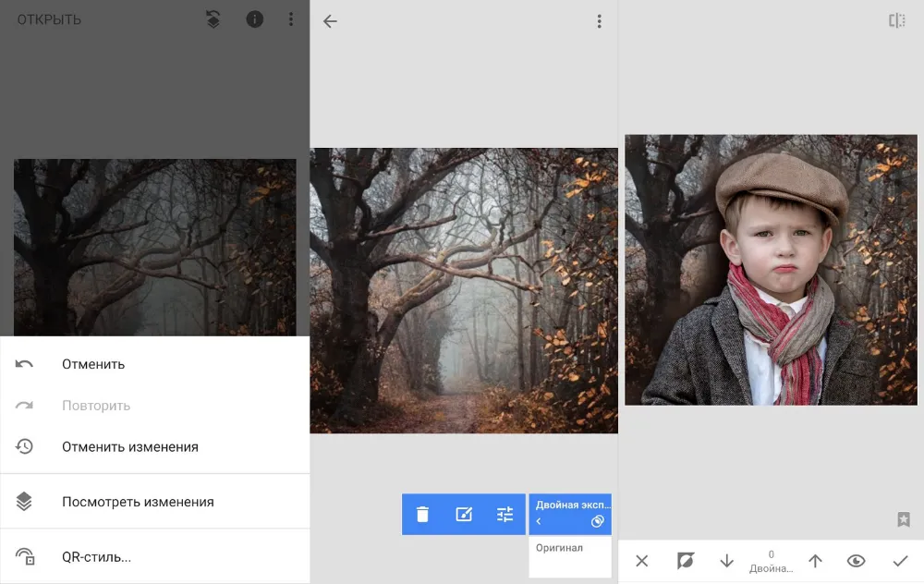
Task: Select Отменить from the menu
Action: [x=93, y=364]
